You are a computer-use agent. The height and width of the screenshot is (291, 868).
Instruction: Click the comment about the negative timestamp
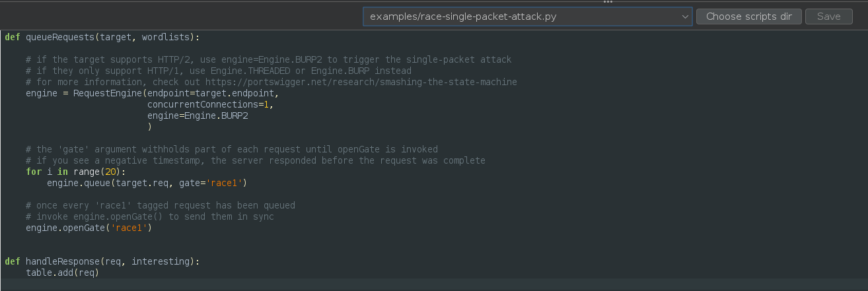click(x=255, y=160)
